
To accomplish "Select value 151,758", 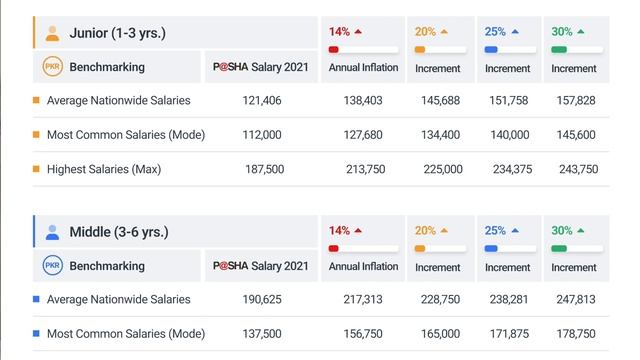I will pos(509,100).
